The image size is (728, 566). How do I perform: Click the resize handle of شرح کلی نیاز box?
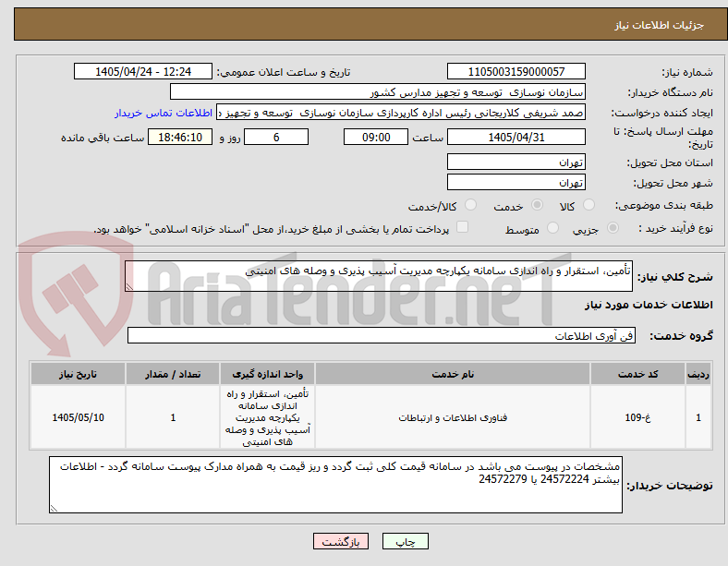point(129,287)
